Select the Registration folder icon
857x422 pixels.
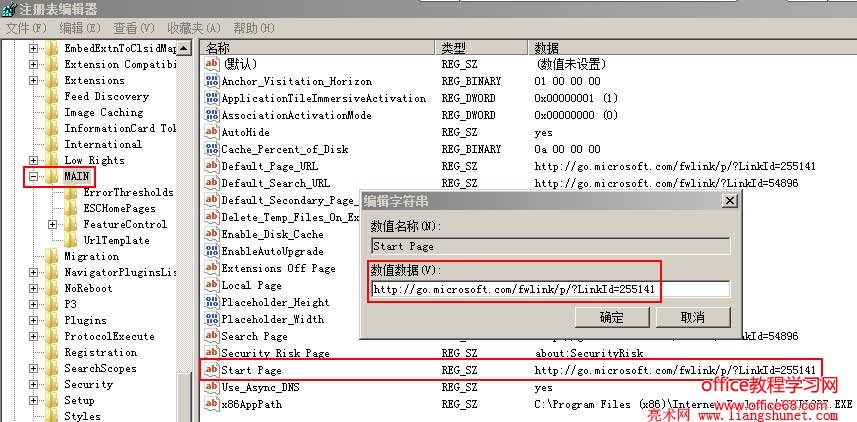[51, 353]
